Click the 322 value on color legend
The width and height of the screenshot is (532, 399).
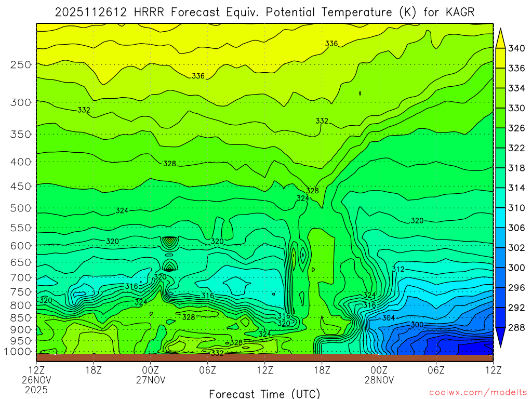coord(516,148)
